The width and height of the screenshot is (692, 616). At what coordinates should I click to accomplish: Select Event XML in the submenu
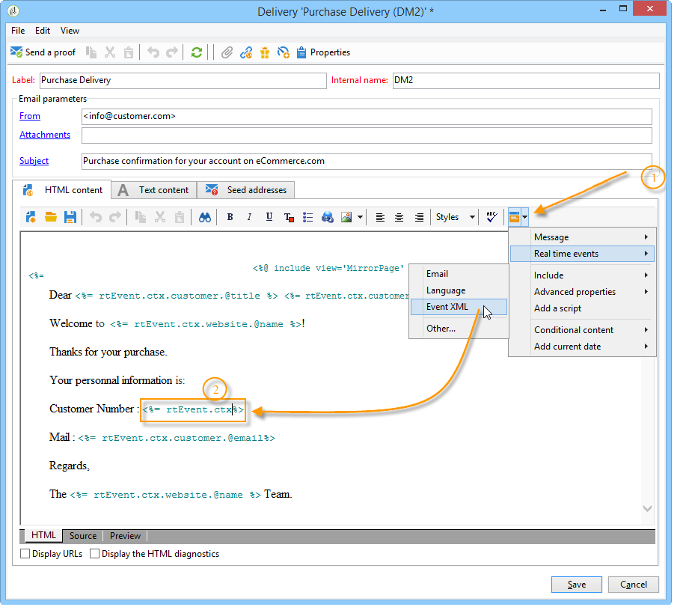[x=459, y=307]
